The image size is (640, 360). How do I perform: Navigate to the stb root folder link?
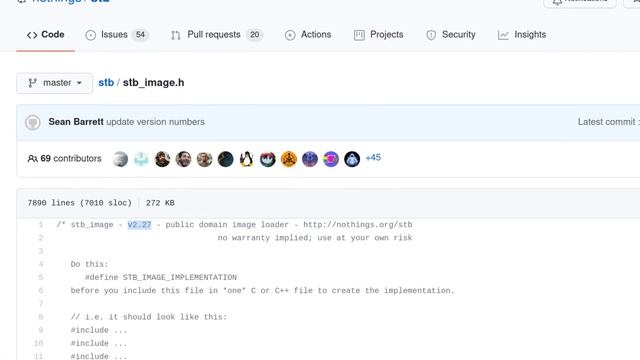(106, 82)
